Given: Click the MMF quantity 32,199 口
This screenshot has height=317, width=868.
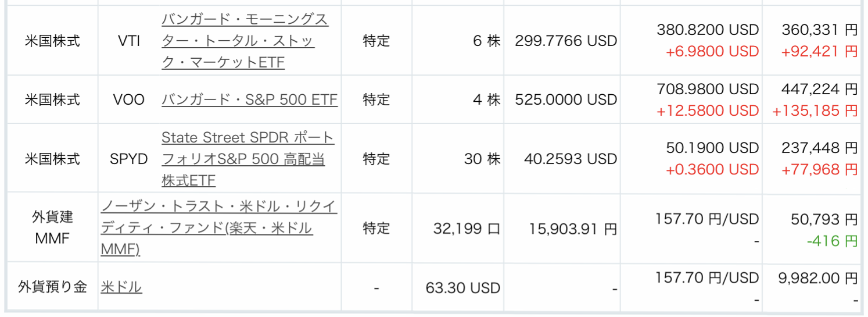Looking at the screenshot, I should (467, 229).
